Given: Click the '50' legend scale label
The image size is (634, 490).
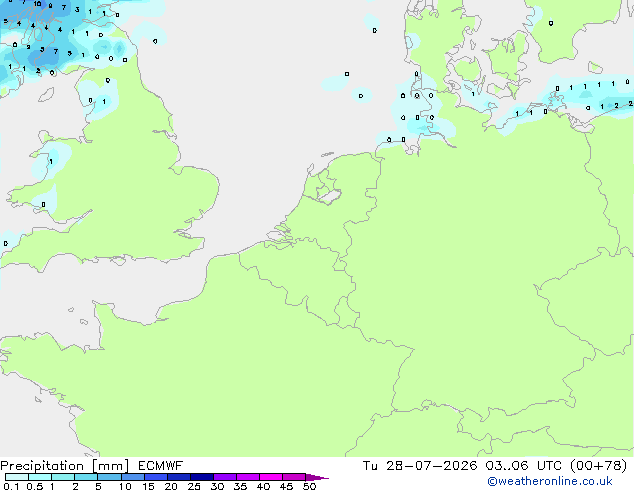Looking at the screenshot, I should tap(309, 486).
